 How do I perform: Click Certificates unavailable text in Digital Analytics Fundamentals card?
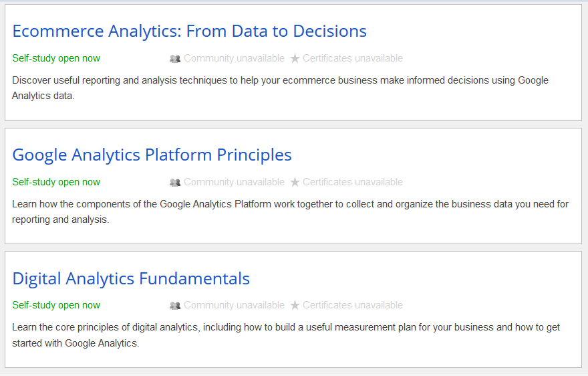click(353, 305)
